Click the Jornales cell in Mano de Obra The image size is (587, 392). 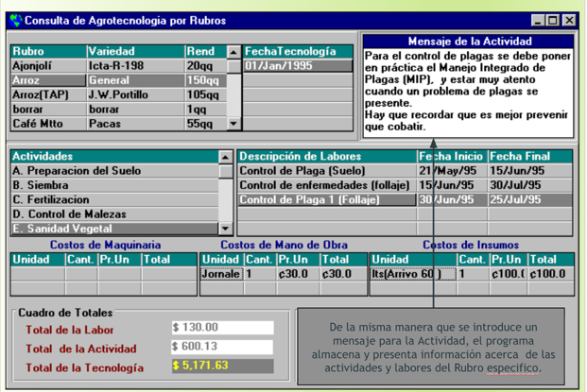[x=222, y=274]
